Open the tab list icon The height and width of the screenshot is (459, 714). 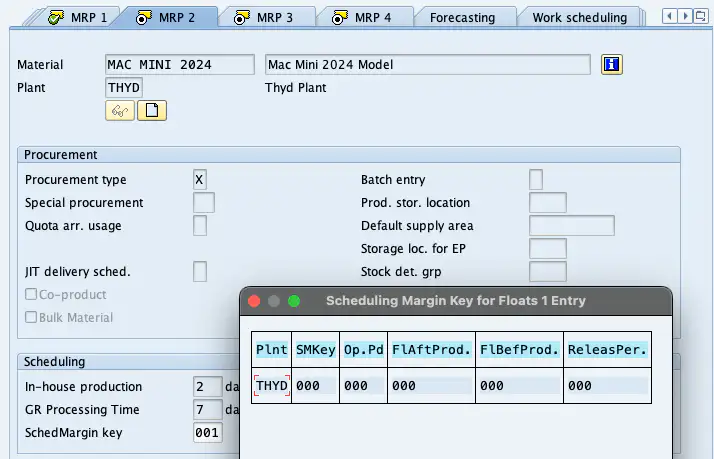click(701, 16)
